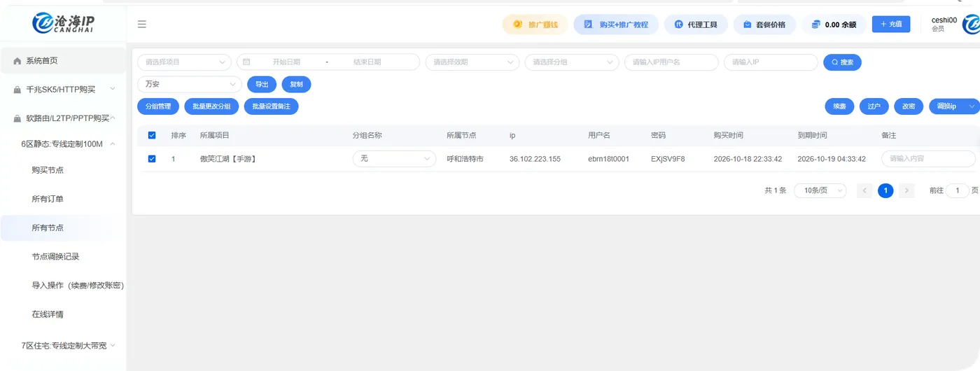This screenshot has height=371, width=980.
Task: Click the 开始日期 start date field
Action: pyautogui.click(x=286, y=62)
